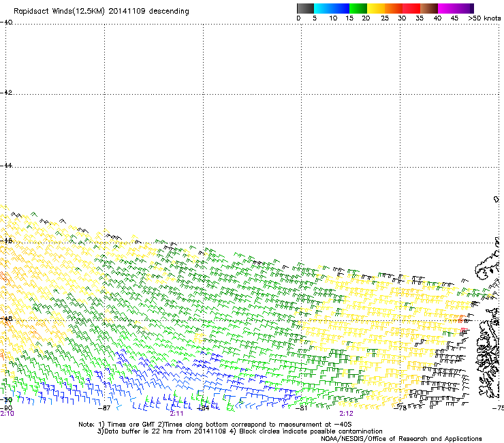504x443 pixels.
Task: Click the latitude label '-46'
Action: click(x=6, y=241)
